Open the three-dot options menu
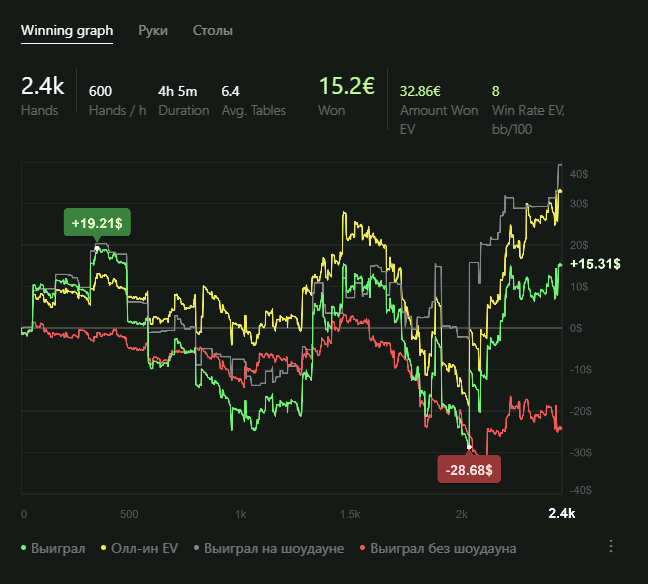This screenshot has height=584, width=648. tap(611, 546)
